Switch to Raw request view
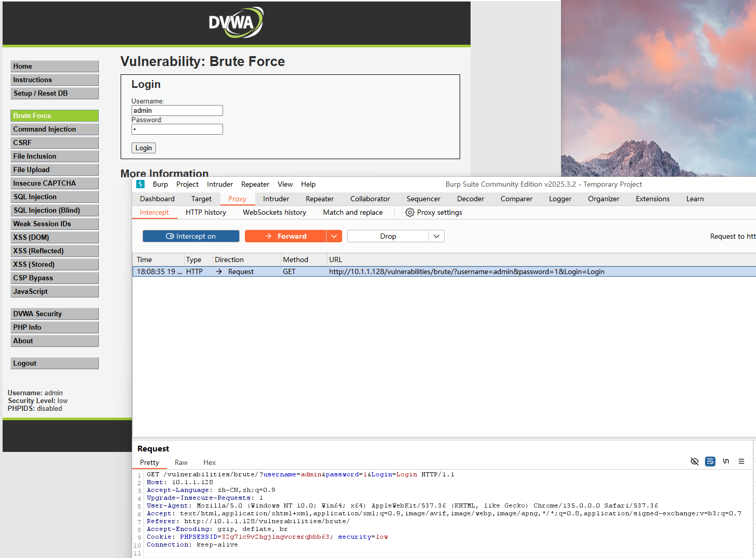This screenshot has height=558, width=756. [x=181, y=462]
